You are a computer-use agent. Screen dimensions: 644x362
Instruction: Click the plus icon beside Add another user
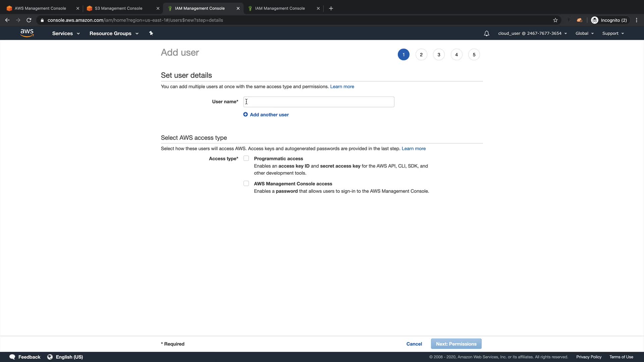point(246,115)
